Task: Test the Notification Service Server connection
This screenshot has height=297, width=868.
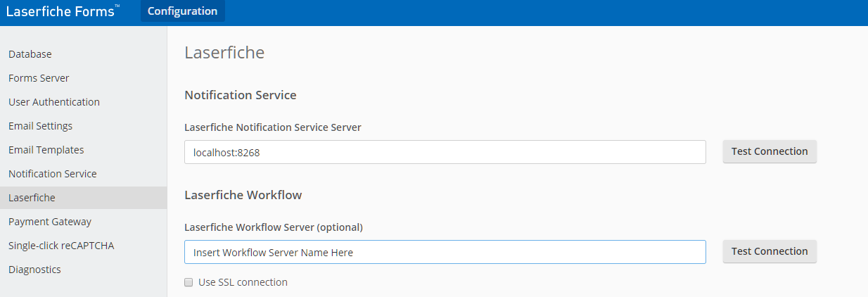Action: coord(770,151)
